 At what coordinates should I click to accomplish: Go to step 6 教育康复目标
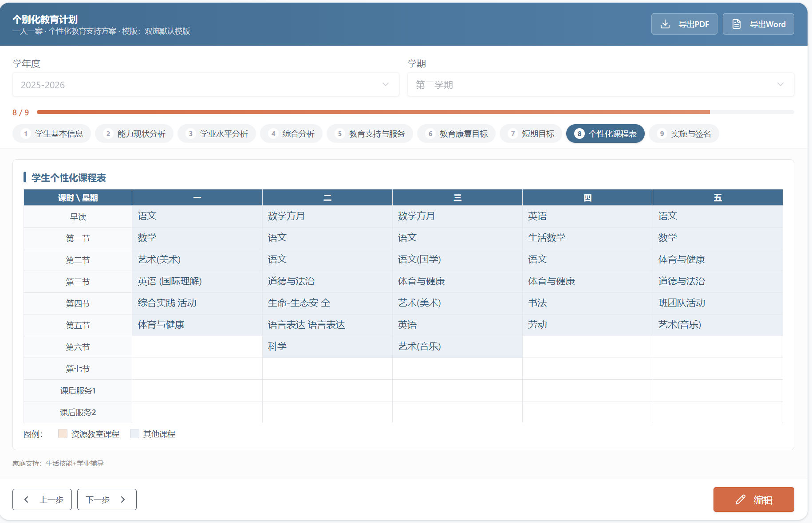(456, 134)
